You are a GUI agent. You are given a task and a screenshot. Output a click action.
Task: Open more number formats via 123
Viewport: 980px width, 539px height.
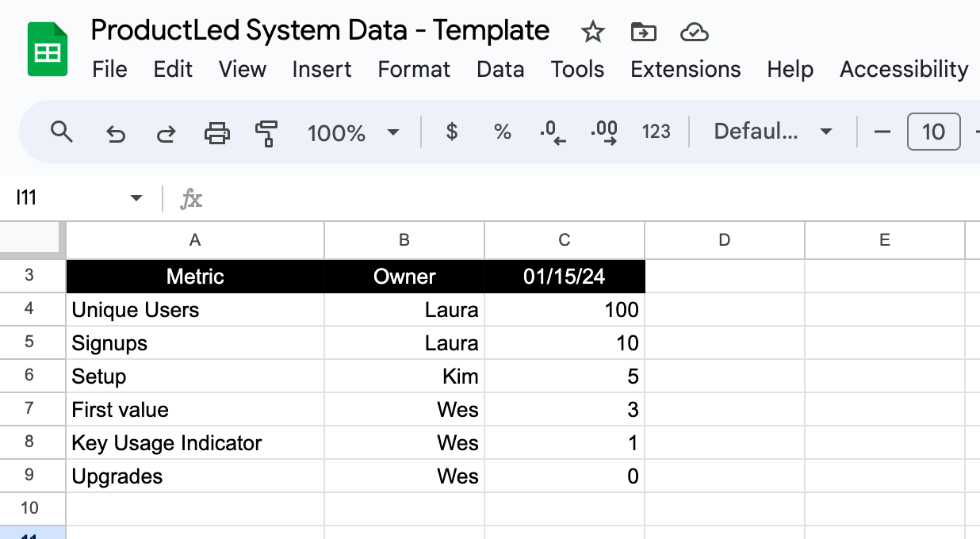click(x=657, y=132)
